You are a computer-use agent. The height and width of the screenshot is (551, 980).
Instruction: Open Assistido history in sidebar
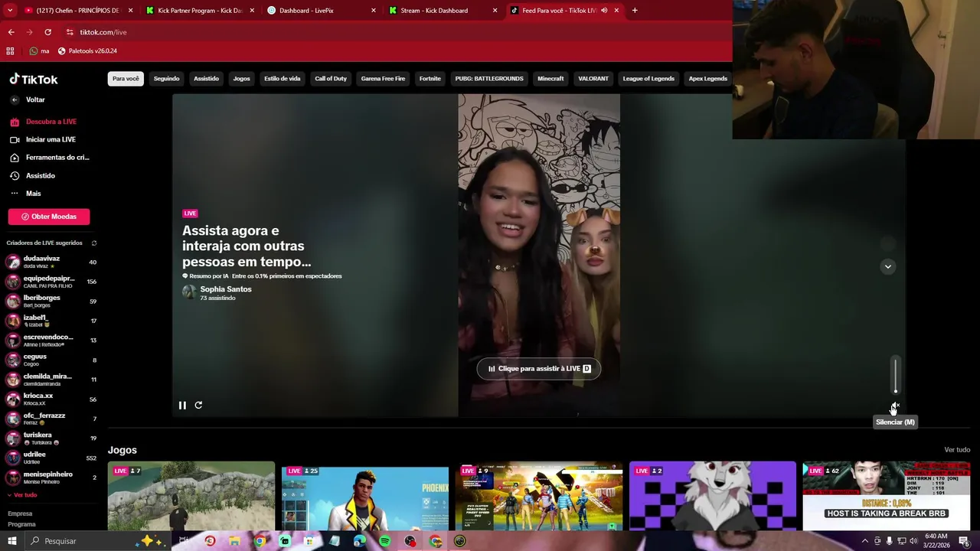pos(40,176)
